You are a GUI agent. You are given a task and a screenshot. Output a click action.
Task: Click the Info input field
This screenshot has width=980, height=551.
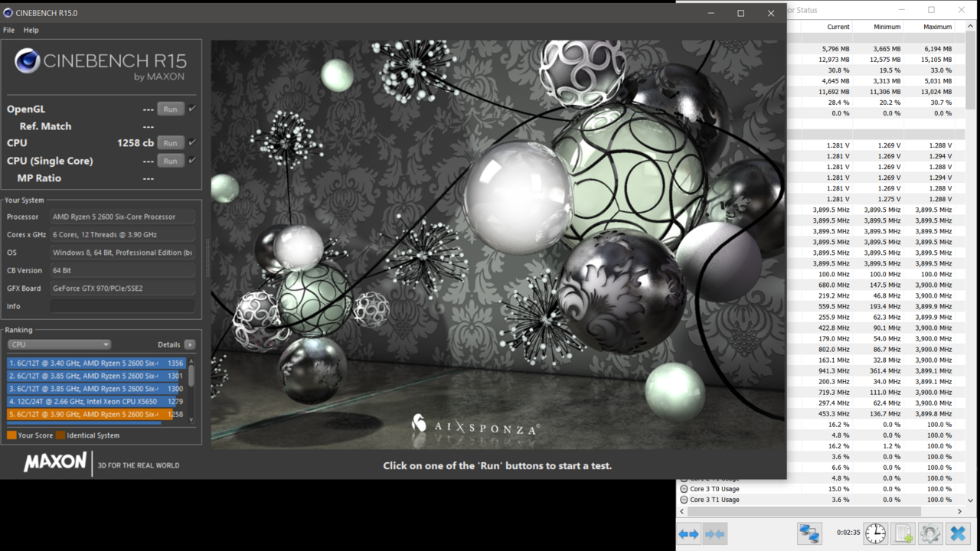pyautogui.click(x=122, y=306)
